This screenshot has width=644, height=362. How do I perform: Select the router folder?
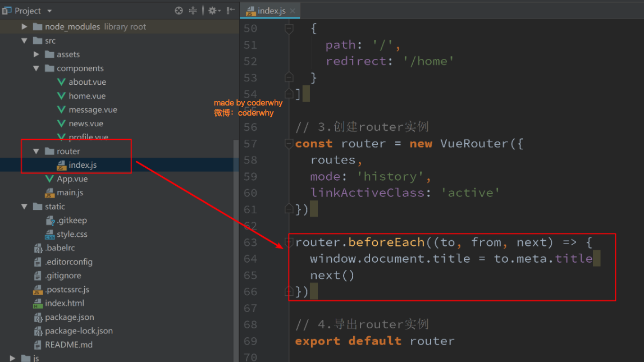pos(68,151)
